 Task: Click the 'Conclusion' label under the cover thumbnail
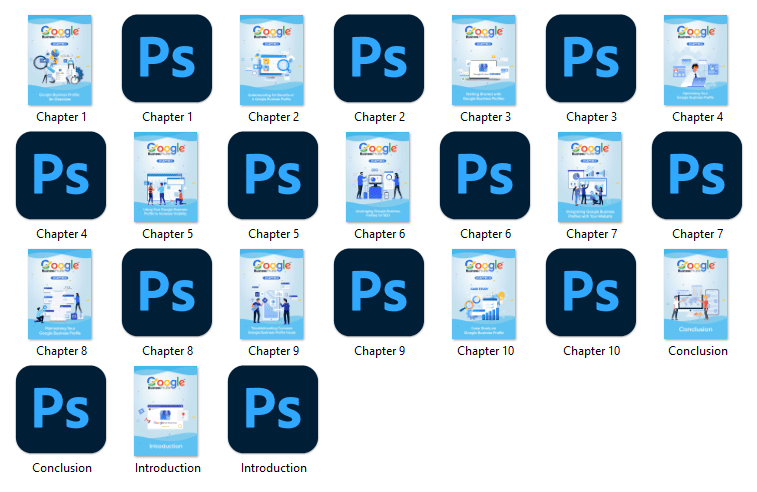click(x=698, y=351)
